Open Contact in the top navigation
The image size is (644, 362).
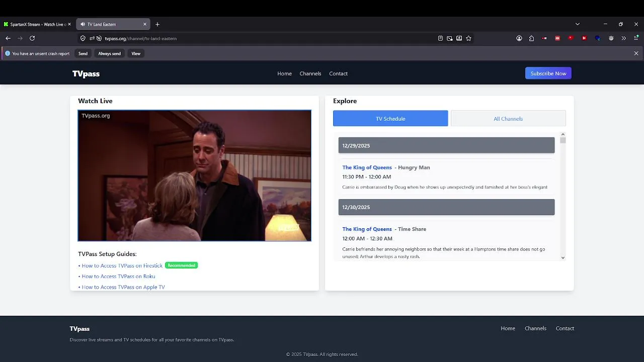click(339, 73)
